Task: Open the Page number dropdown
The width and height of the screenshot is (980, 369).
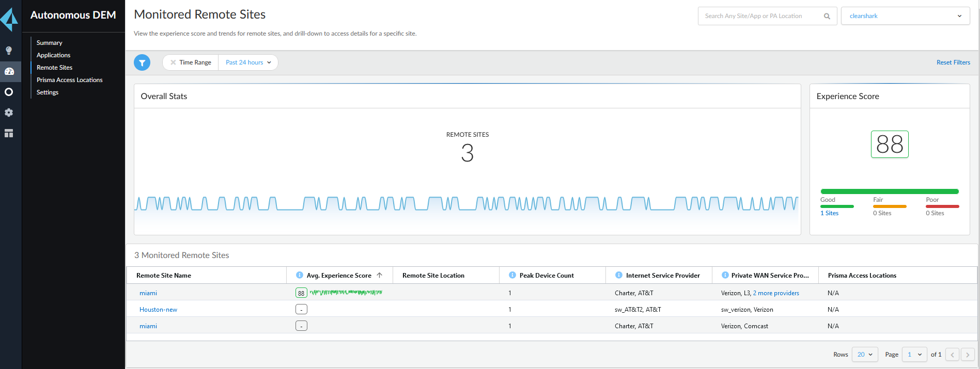Action: coord(914,355)
